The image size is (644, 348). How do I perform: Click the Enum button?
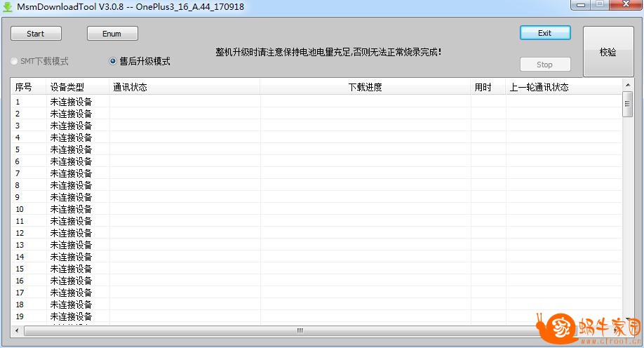pos(112,34)
